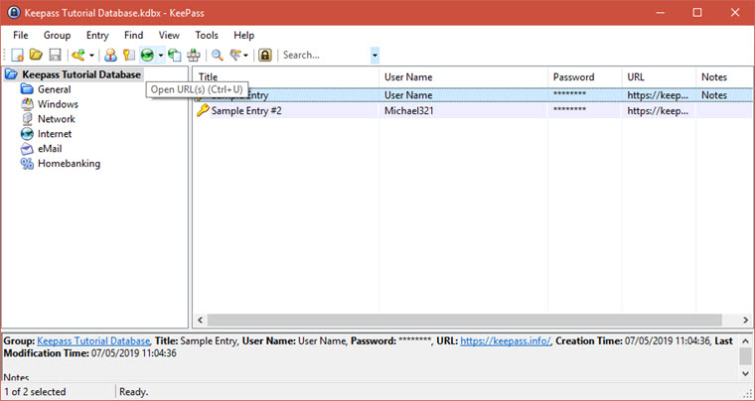Screen dimensions: 755x401
Task: Select the Windows group
Action: [58, 104]
